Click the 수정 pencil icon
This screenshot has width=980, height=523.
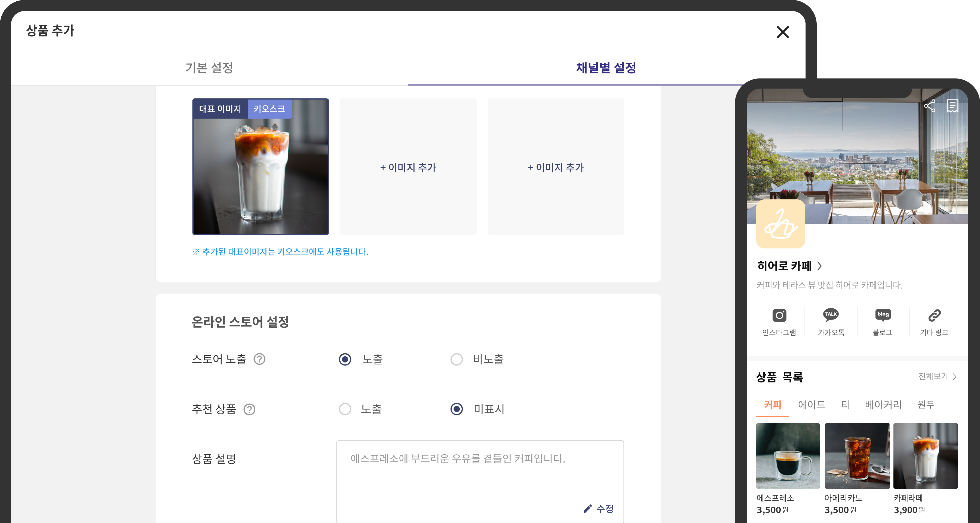[587, 509]
